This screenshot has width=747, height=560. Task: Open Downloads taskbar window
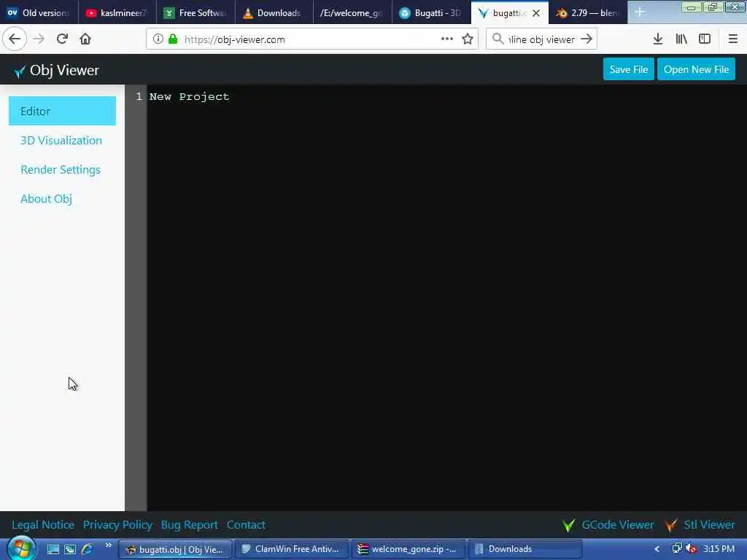click(525, 549)
